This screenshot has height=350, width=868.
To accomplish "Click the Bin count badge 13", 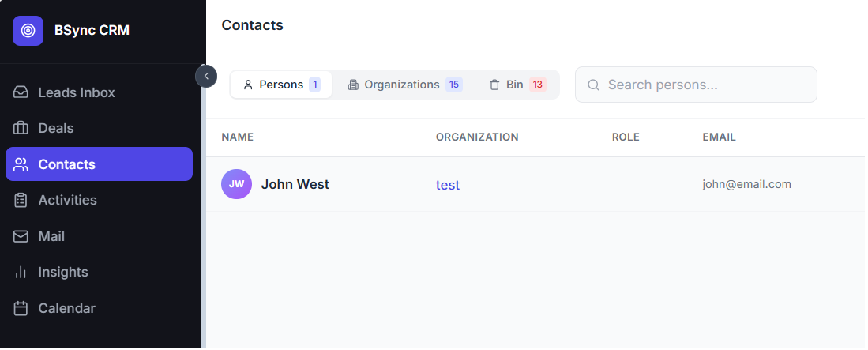I will pos(538,85).
